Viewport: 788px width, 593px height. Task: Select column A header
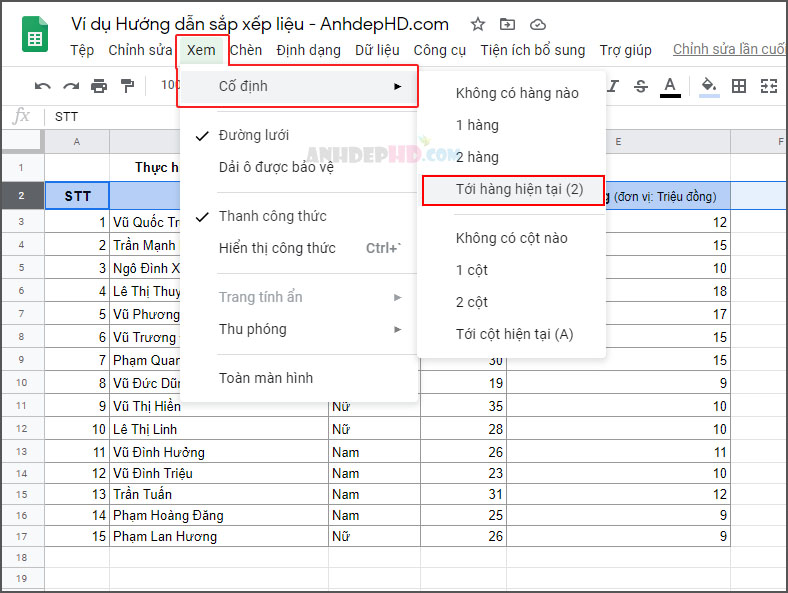tap(77, 142)
